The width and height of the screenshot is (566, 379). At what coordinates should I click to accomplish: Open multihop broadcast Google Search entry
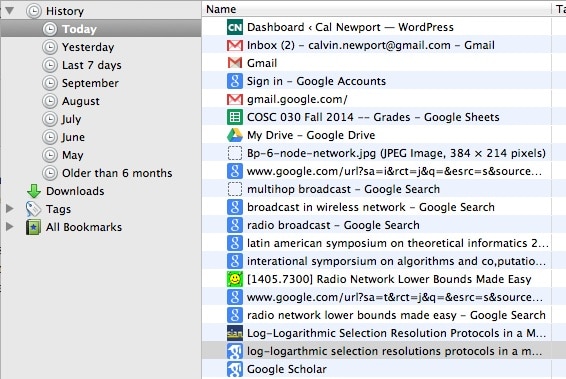(x=377, y=189)
